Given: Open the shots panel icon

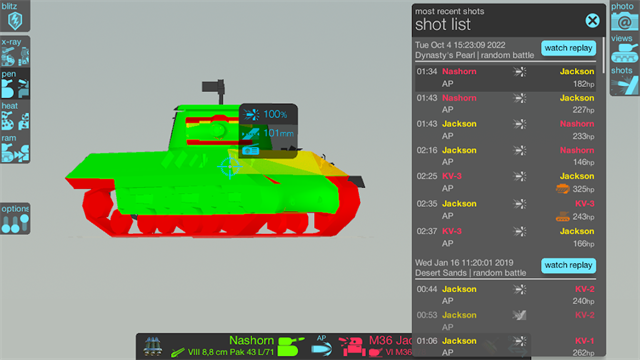Looking at the screenshot, I should [x=624, y=81].
